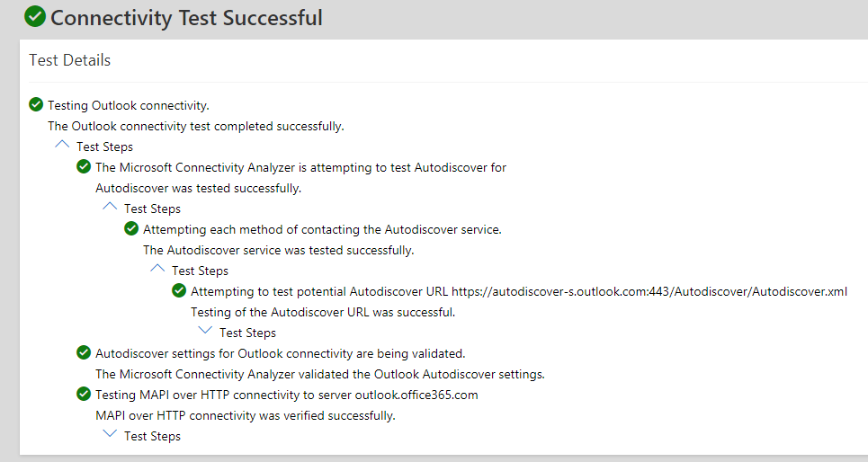Click Autodiscover settings for Outlook connectivity line

[x=280, y=353]
